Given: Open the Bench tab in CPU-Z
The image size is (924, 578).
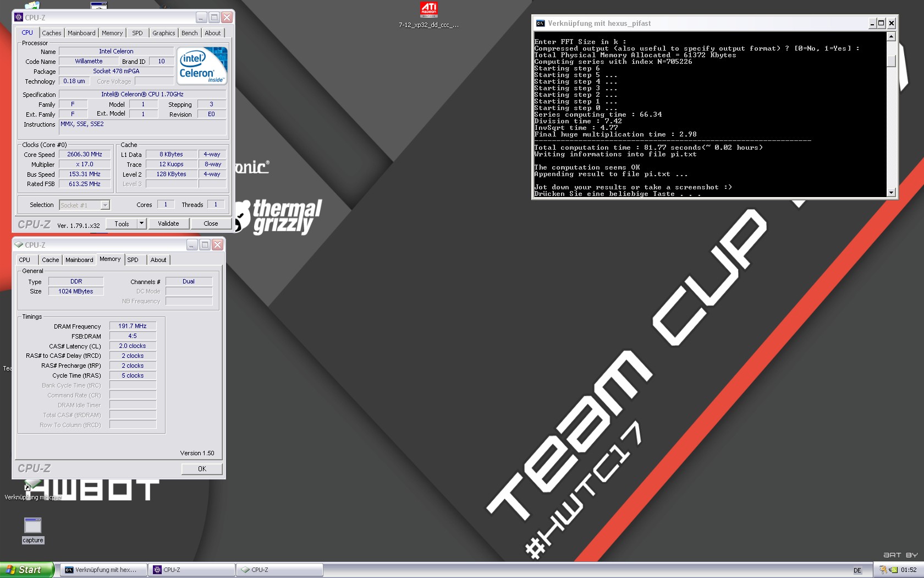Looking at the screenshot, I should click(190, 33).
